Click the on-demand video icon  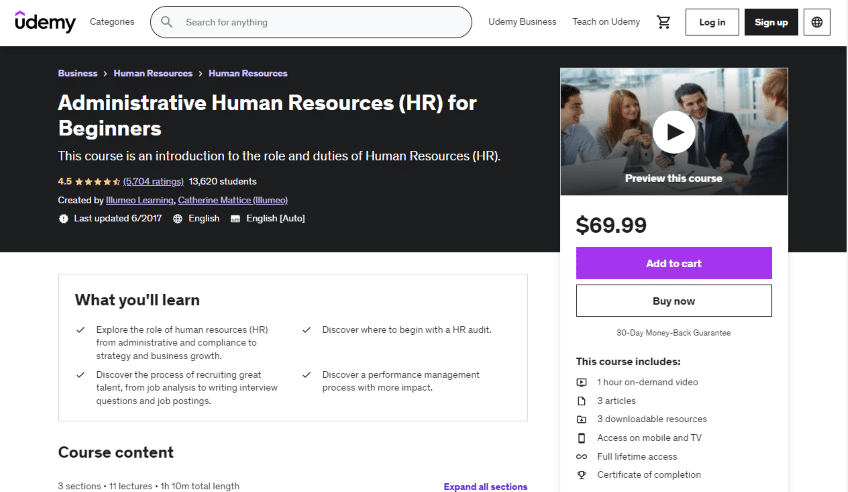(x=581, y=382)
